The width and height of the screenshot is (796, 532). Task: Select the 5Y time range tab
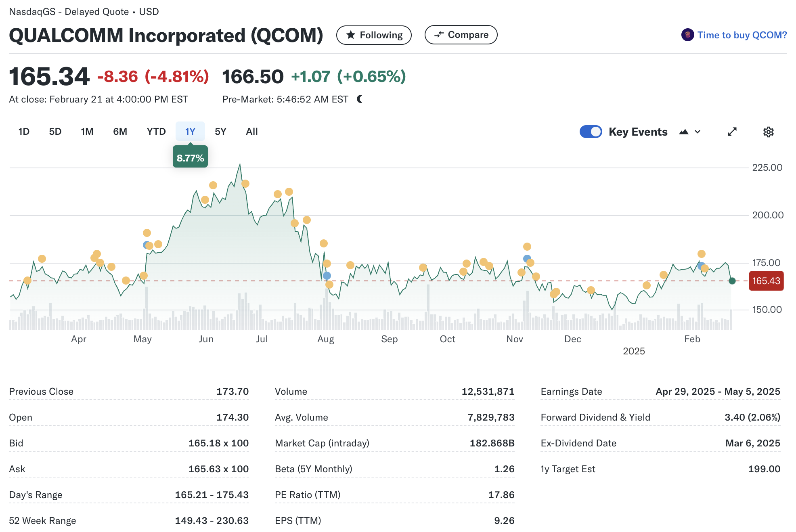tap(220, 132)
